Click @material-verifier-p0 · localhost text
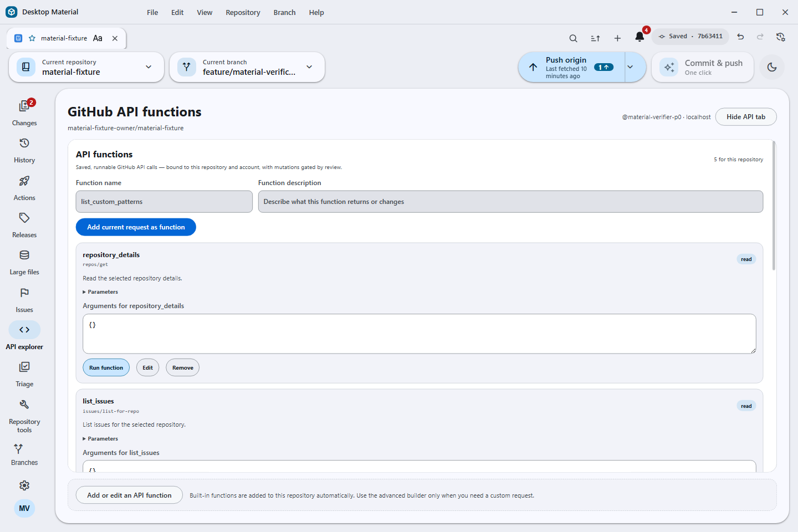The width and height of the screenshot is (798, 532). (666, 117)
